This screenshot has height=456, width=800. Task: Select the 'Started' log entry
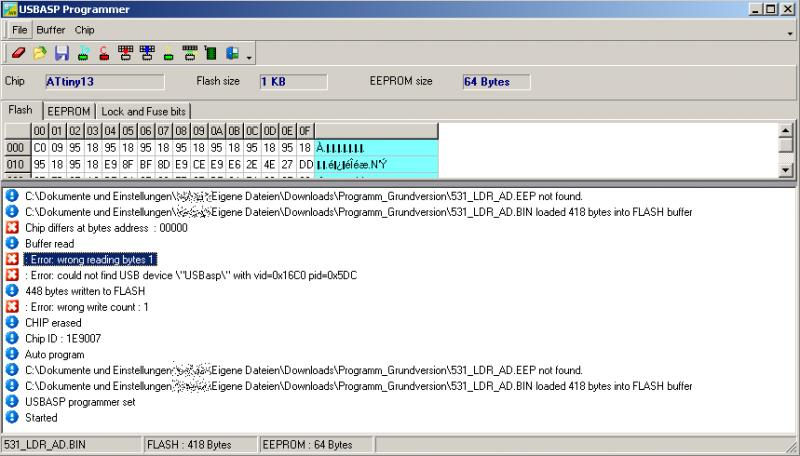click(41, 418)
